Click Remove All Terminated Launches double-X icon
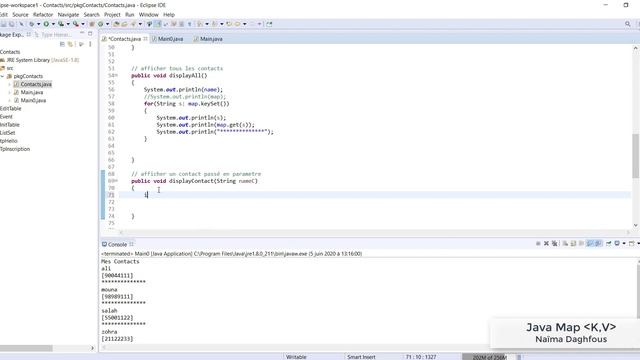640x360 pixels. [x=554, y=244]
